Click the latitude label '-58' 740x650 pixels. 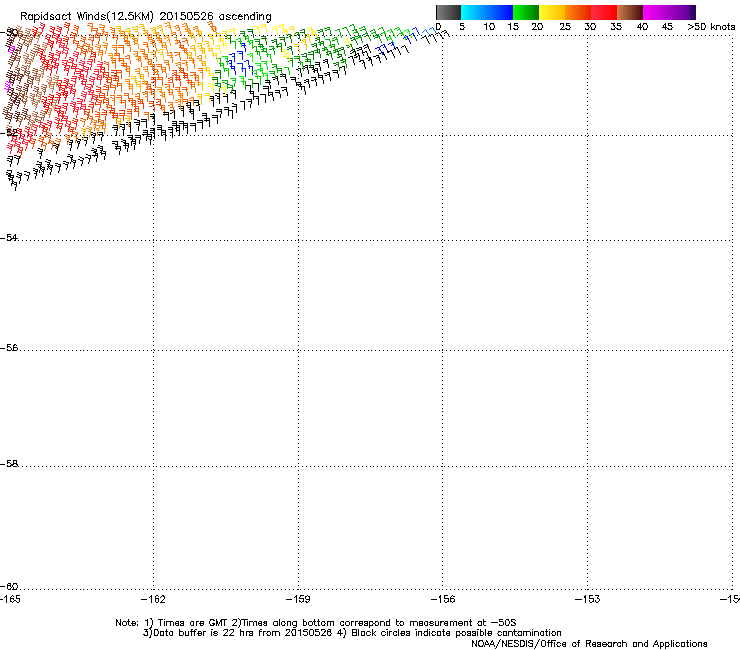click(9, 464)
